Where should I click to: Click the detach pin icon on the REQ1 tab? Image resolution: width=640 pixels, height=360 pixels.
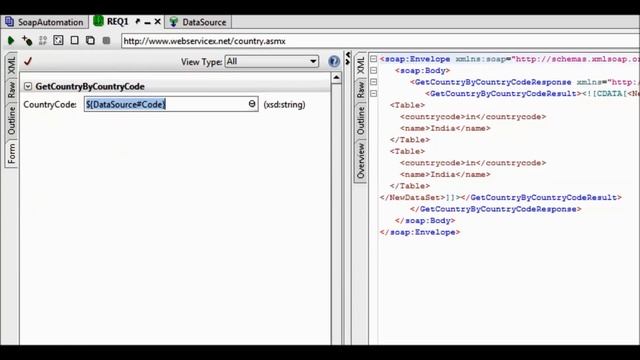(138, 22)
